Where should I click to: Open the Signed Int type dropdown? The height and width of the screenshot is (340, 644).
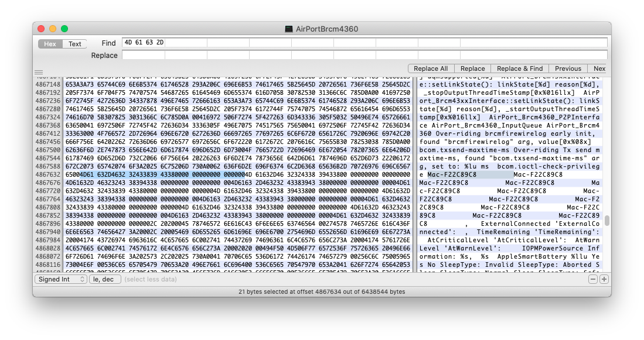tap(60, 279)
